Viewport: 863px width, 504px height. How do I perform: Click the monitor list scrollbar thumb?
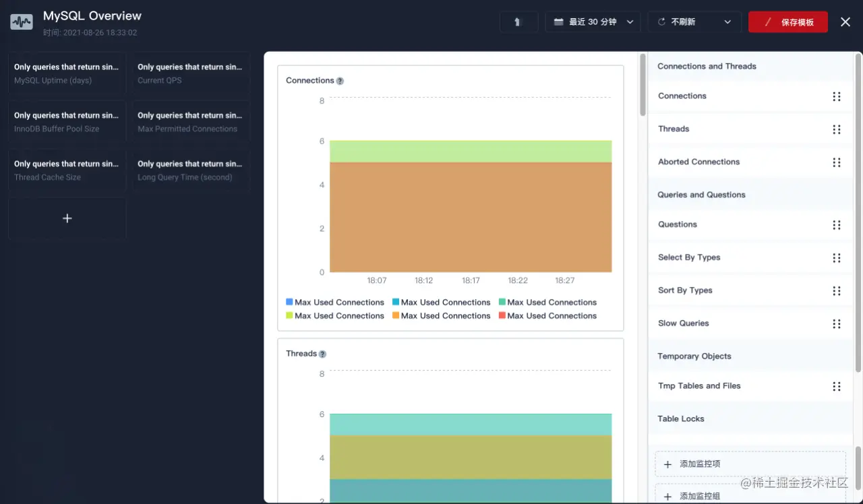click(x=858, y=213)
